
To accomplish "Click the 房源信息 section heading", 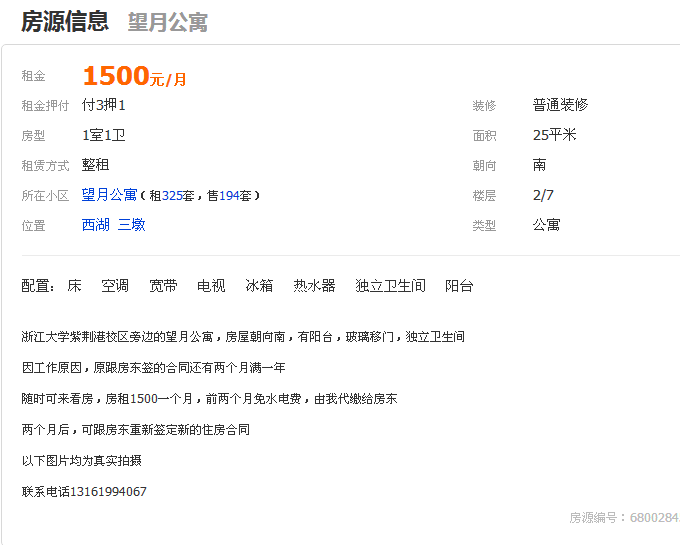I will [x=65, y=22].
